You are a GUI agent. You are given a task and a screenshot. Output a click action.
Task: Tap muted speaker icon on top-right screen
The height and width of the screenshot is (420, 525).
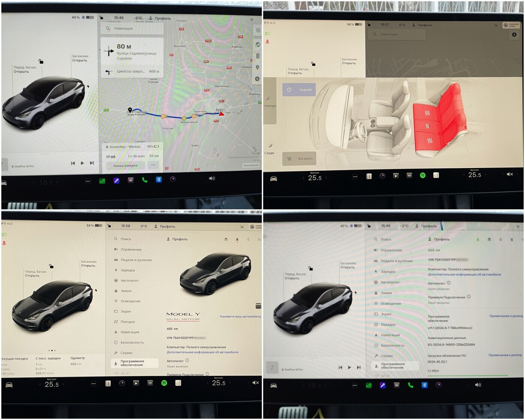[510, 174]
